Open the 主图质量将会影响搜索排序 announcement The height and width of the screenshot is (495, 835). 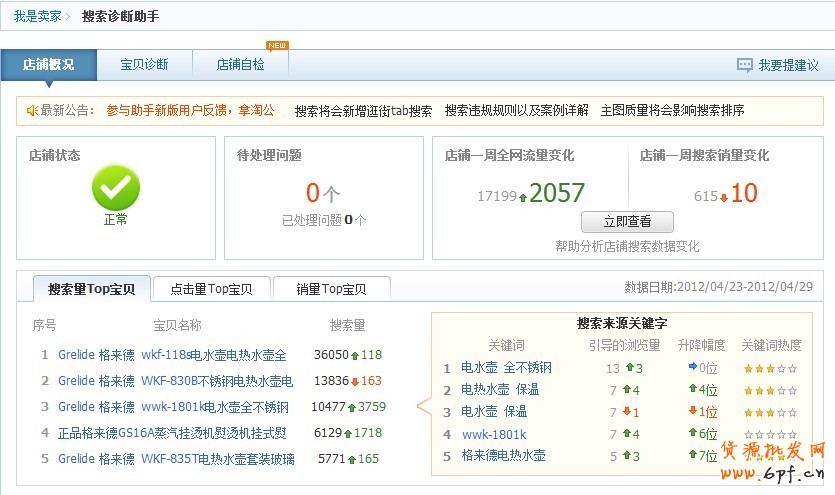(x=672, y=110)
